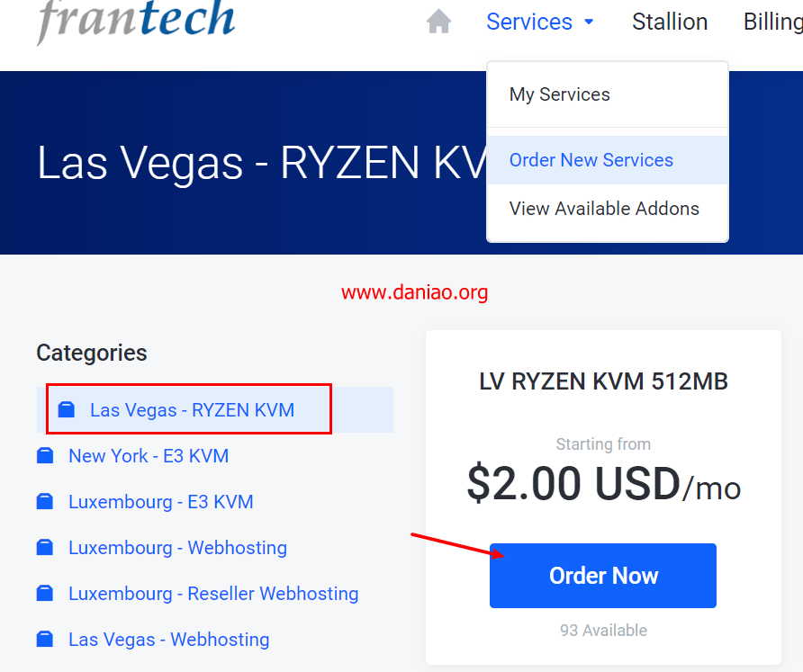This screenshot has width=803, height=672.
Task: Click the home icon in navbar
Action: 438,22
